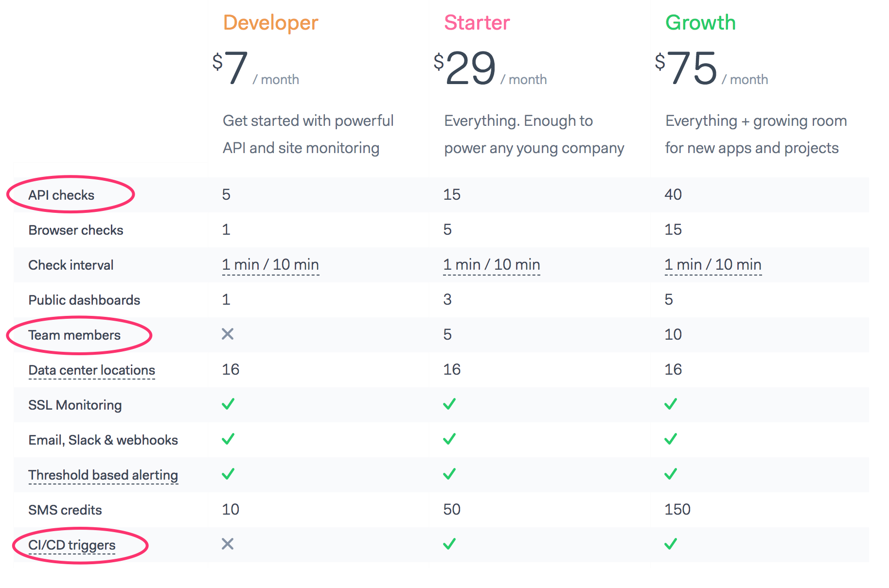Viewport: 889px width, 588px height.
Task: Click the Developer plan's CI/CD triggers X icon
Action: [x=228, y=544]
